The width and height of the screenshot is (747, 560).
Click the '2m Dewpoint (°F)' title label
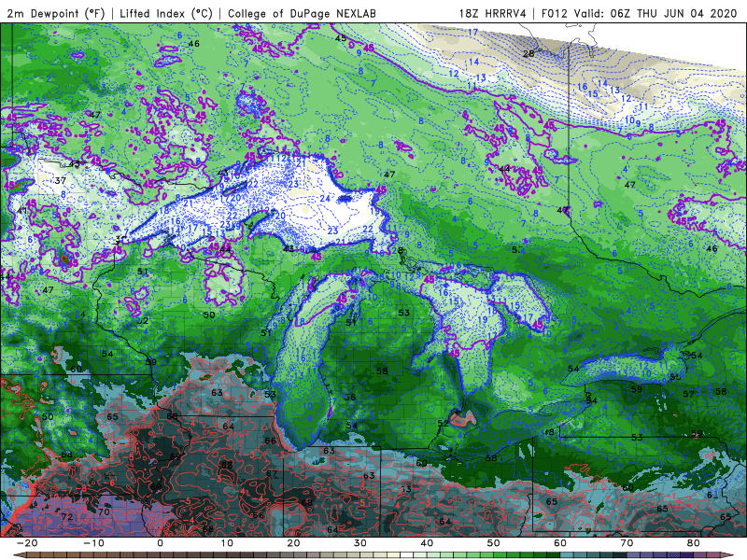click(55, 13)
